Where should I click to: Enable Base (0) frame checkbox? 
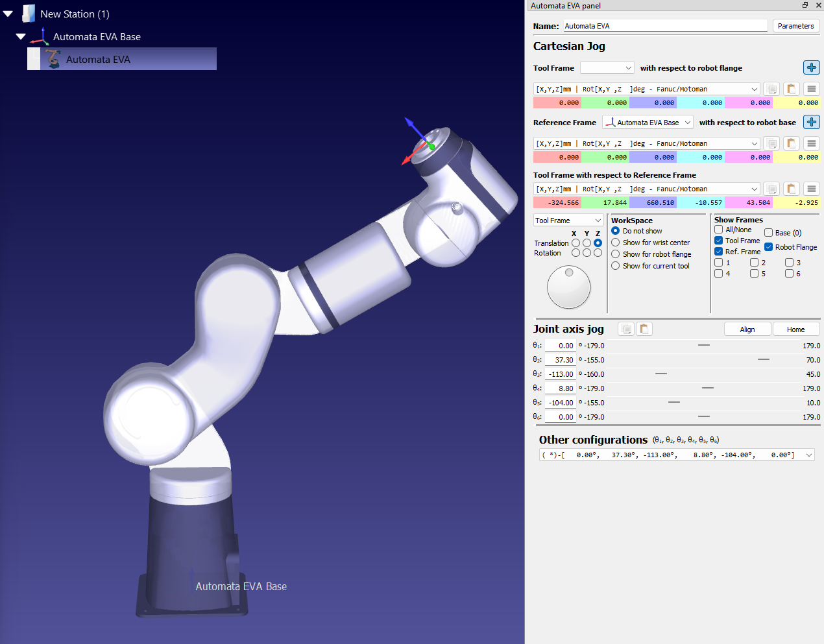point(769,233)
